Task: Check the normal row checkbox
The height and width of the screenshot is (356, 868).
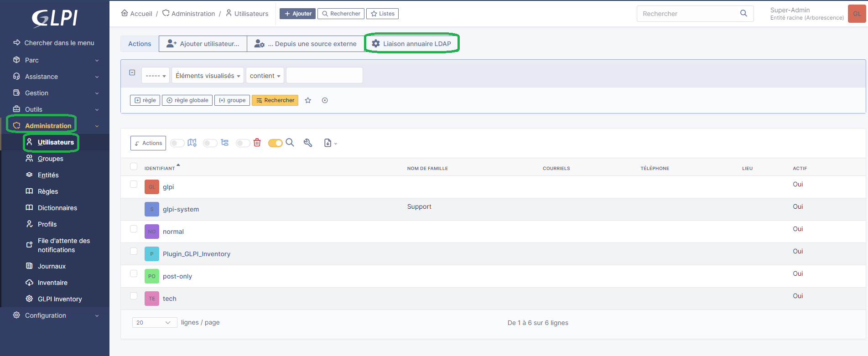Action: pyautogui.click(x=134, y=229)
